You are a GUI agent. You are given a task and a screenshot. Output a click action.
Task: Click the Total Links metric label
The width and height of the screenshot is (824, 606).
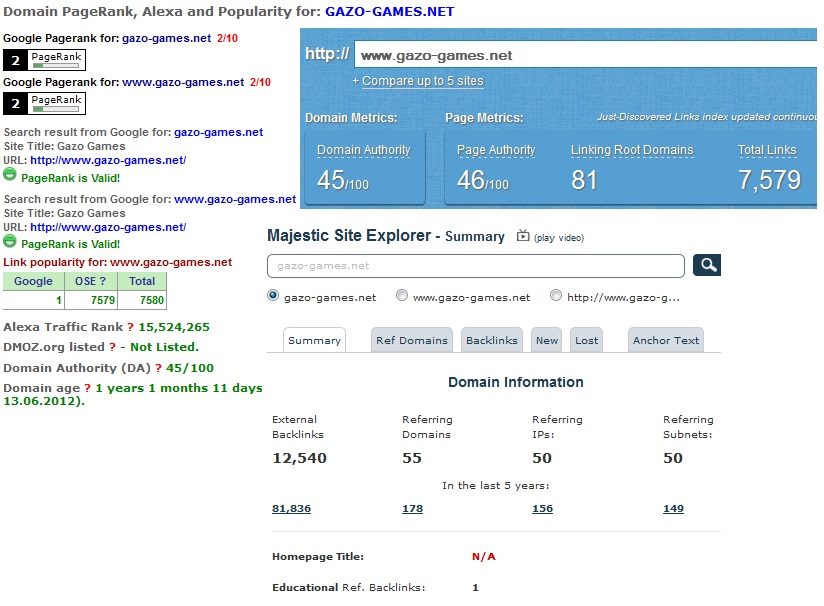pyautogui.click(x=767, y=150)
